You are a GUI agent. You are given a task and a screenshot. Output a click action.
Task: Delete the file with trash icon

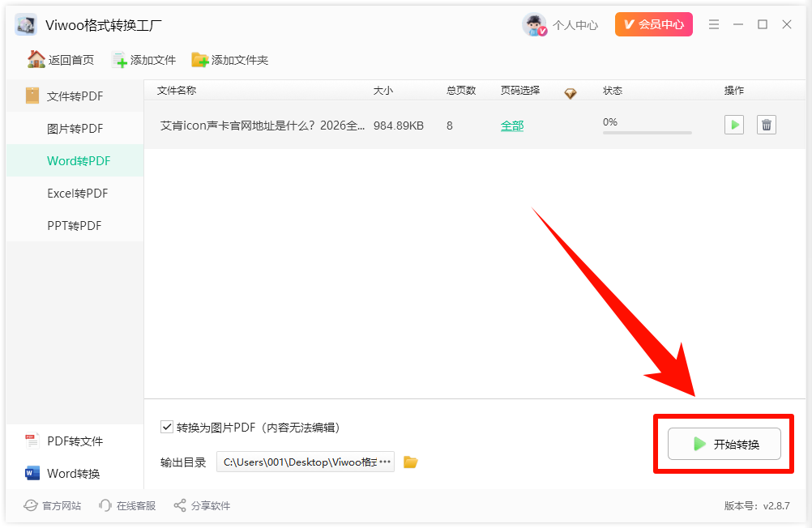click(x=767, y=125)
